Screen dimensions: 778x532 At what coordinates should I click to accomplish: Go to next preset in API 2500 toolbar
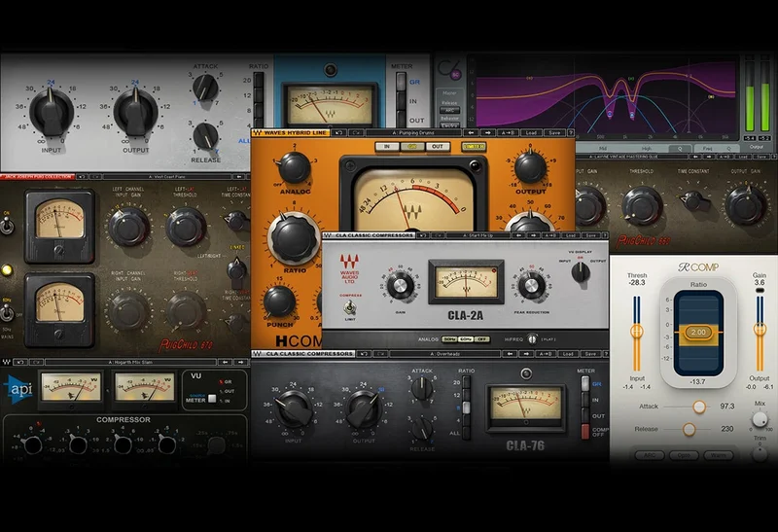click(x=241, y=362)
